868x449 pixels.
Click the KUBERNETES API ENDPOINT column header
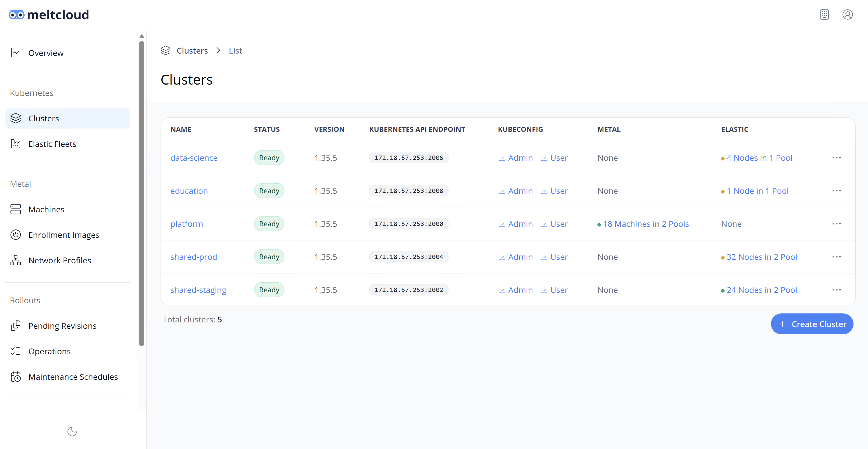[417, 129]
